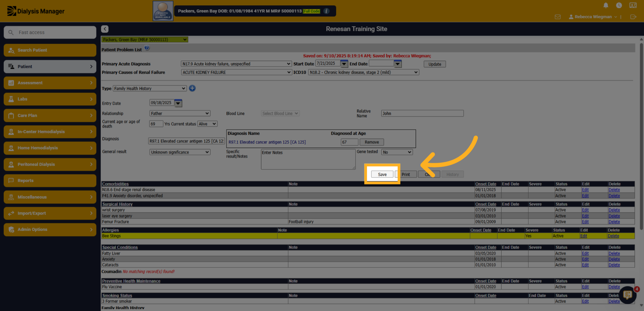644x311 pixels.
Task: Click the Print button
Action: (x=406, y=174)
